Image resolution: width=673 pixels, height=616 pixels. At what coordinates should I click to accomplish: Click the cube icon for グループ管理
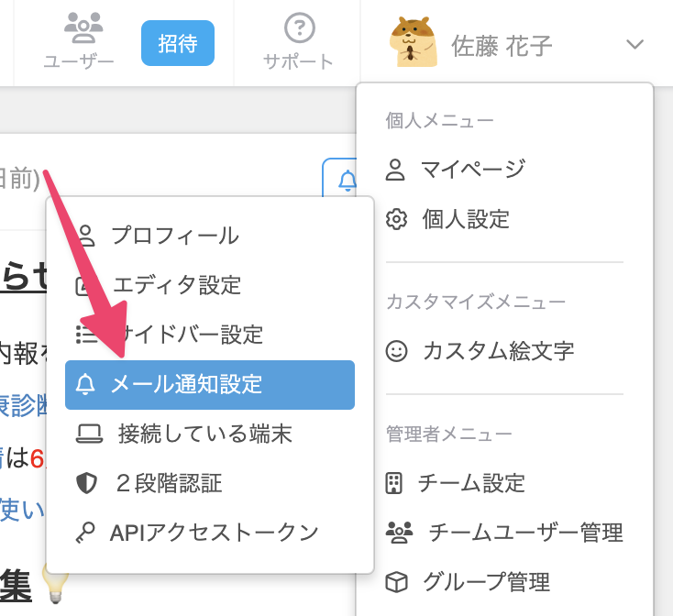[396, 582]
